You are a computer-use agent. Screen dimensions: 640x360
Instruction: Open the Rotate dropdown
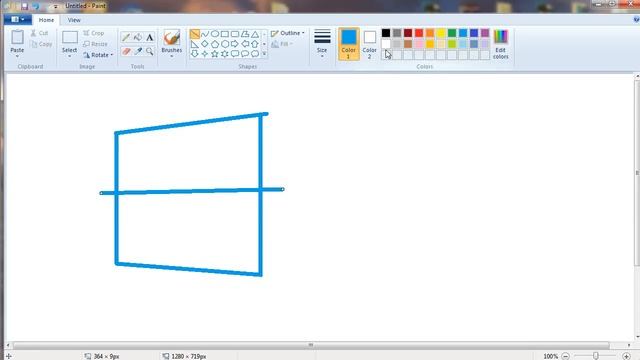click(98, 55)
